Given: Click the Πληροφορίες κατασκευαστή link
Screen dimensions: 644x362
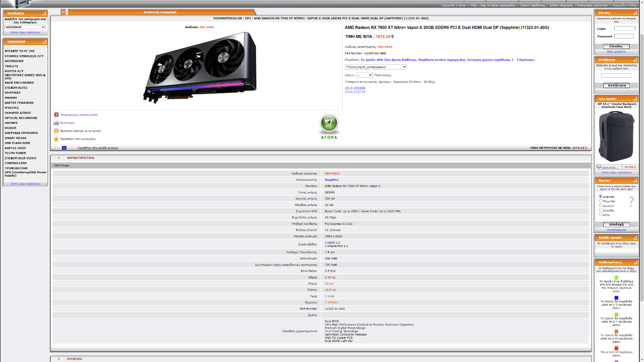Looking at the screenshot, I should click(79, 115).
